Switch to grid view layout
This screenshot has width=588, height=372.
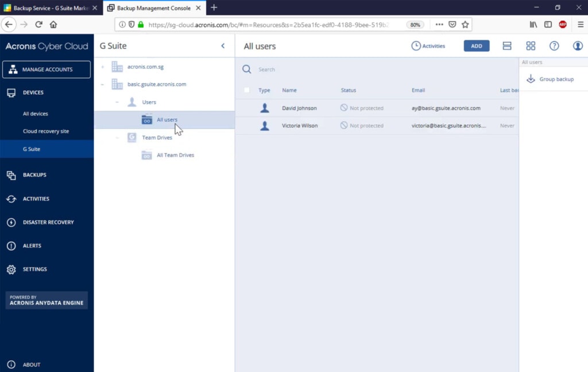531,46
